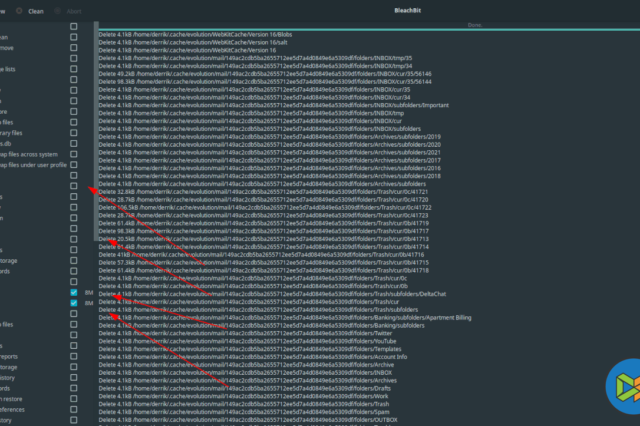The image size is (640, 426).
Task: Select the line ending 'Archives/subfolders/2017'
Action: [269, 160]
